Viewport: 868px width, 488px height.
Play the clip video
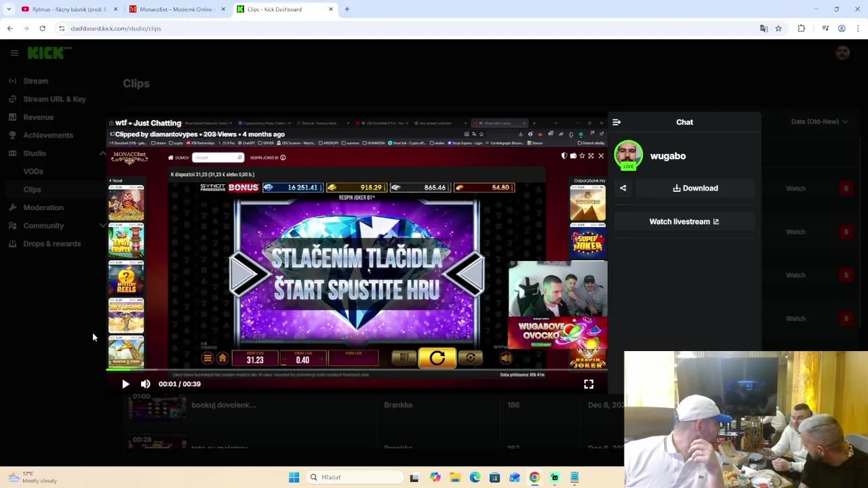pos(125,384)
